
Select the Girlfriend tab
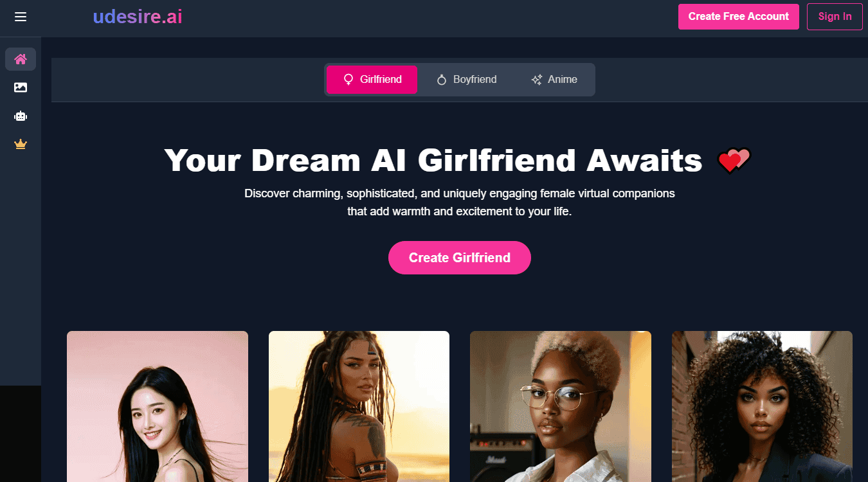click(372, 80)
